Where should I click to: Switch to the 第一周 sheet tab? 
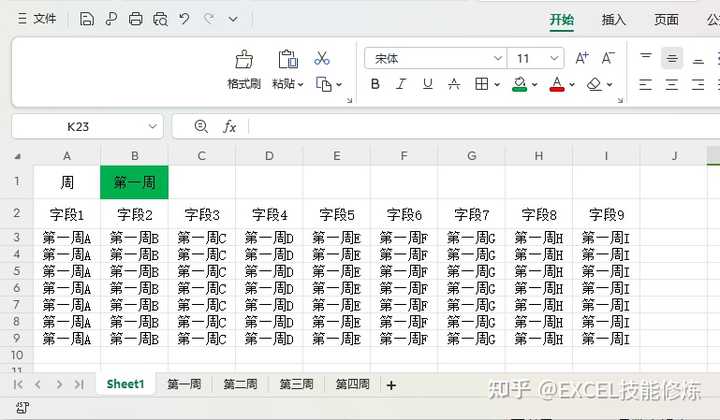184,384
